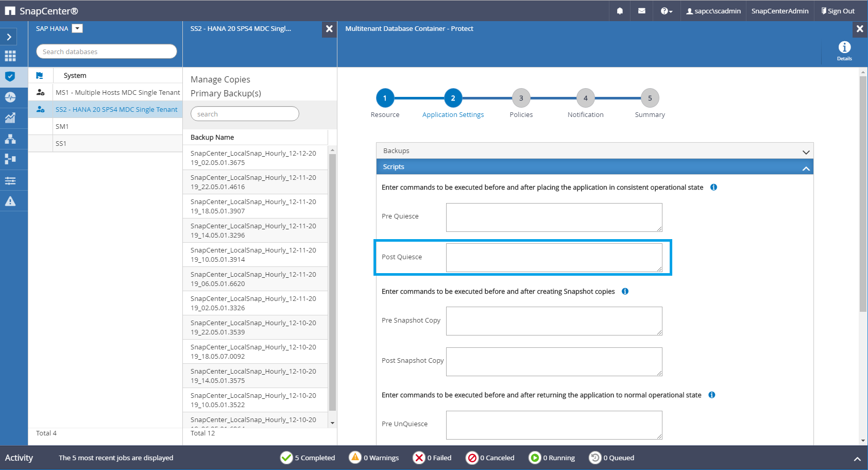Collapse the Scripts section
The image size is (868, 470).
tap(594, 166)
